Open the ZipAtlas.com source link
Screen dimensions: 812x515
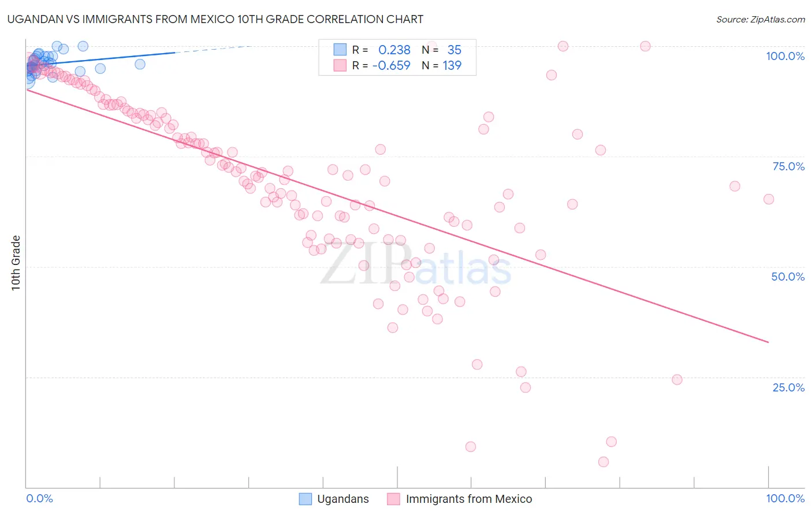[x=761, y=19]
